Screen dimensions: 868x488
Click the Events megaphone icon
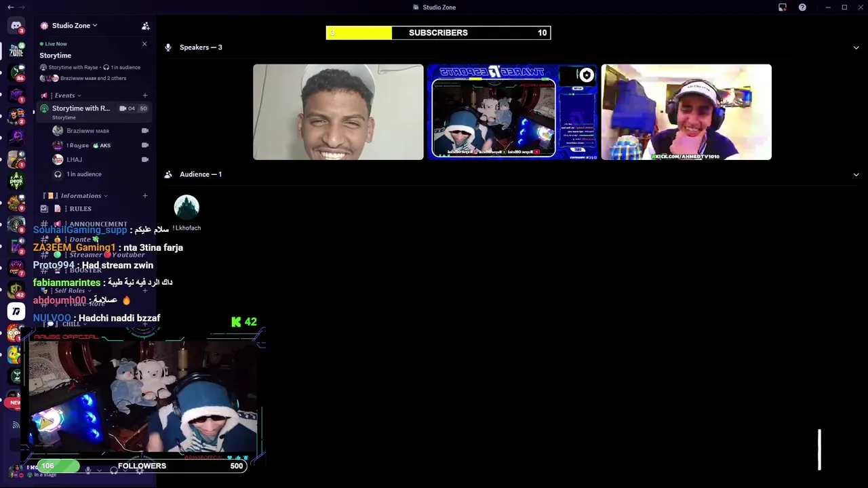[44, 96]
